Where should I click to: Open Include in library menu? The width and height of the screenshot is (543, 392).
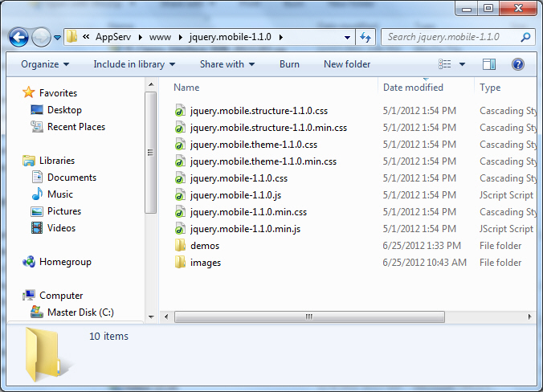[x=134, y=64]
